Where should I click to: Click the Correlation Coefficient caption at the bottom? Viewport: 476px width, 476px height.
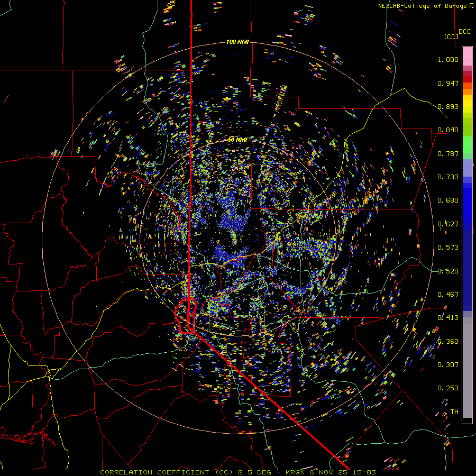pos(238,472)
